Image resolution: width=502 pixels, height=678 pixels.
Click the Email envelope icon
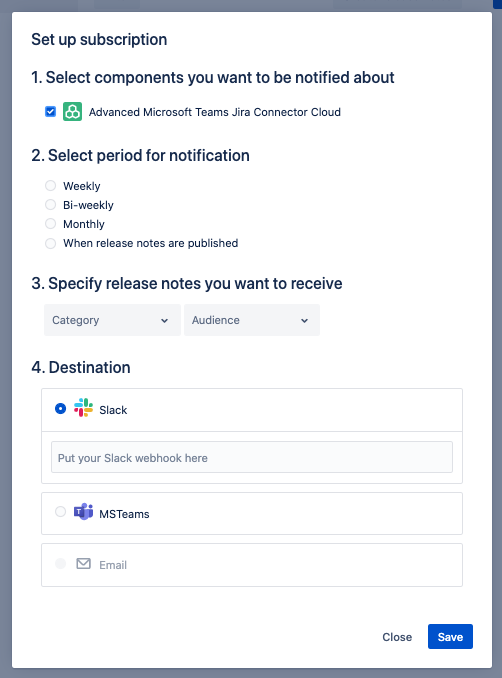click(83, 563)
